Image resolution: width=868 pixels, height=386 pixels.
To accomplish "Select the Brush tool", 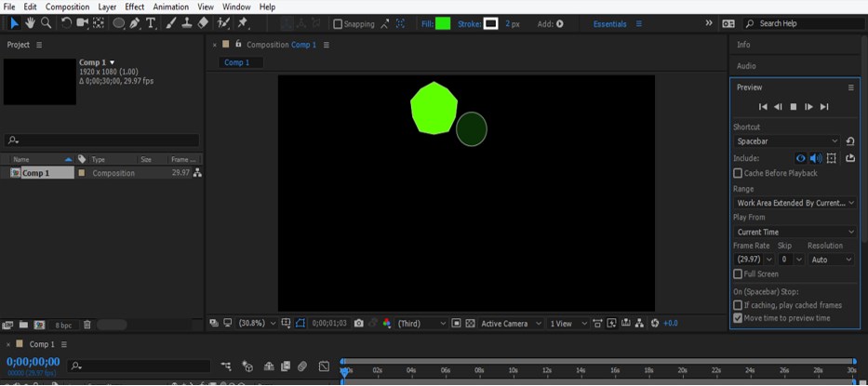I will pos(170,23).
